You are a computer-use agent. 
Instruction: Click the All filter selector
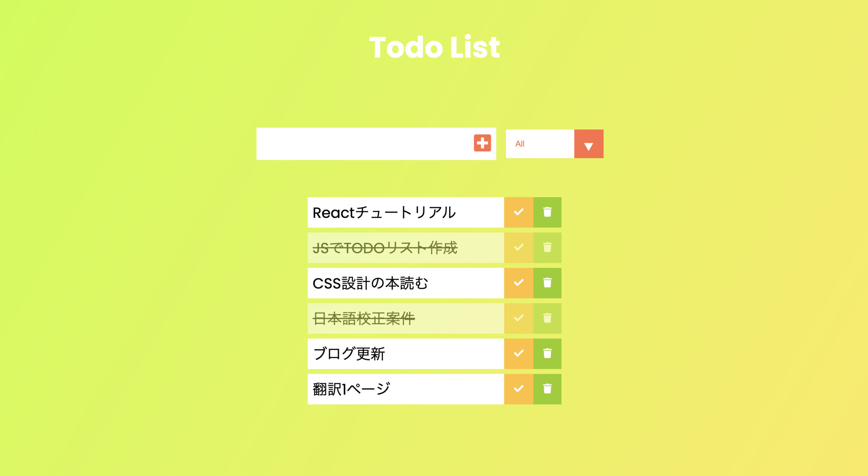(x=539, y=144)
